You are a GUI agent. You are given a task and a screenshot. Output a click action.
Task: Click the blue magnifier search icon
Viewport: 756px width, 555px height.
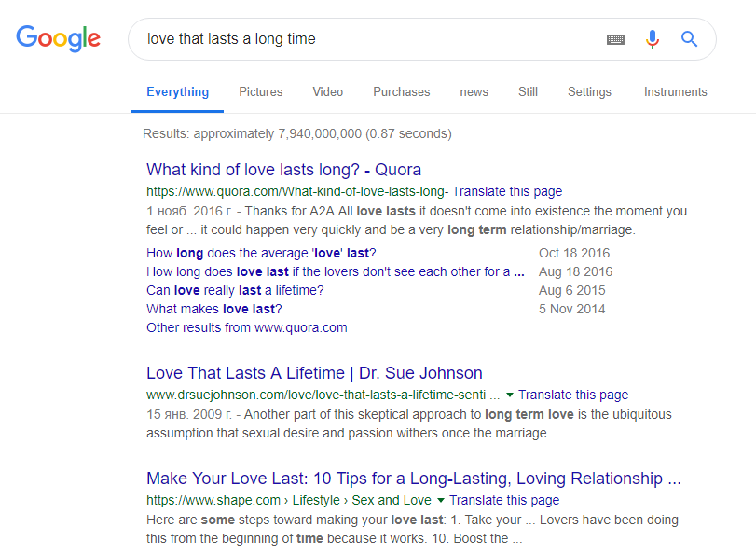(689, 38)
